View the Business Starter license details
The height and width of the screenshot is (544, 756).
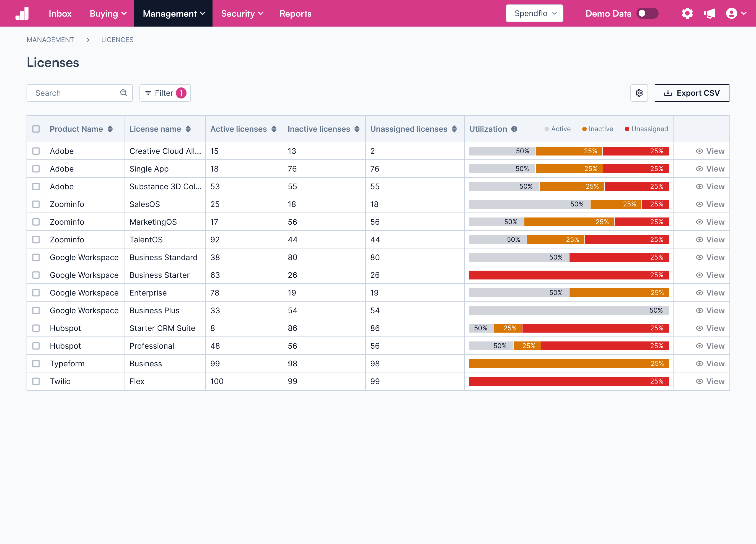pos(710,275)
